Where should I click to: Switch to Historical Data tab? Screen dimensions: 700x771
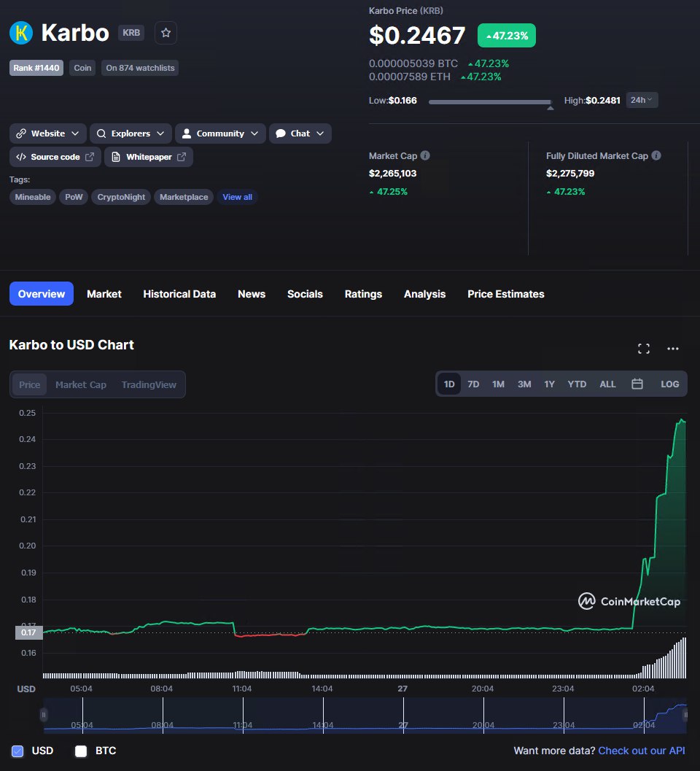click(x=179, y=293)
